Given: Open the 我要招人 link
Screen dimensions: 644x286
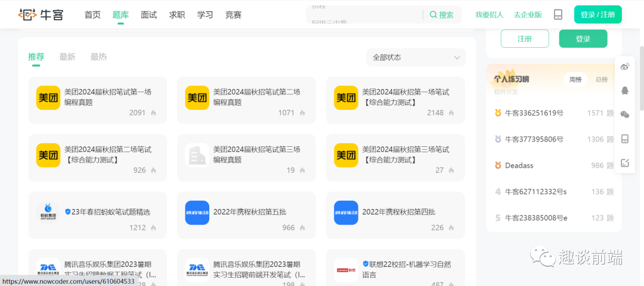Looking at the screenshot, I should coord(490,15).
